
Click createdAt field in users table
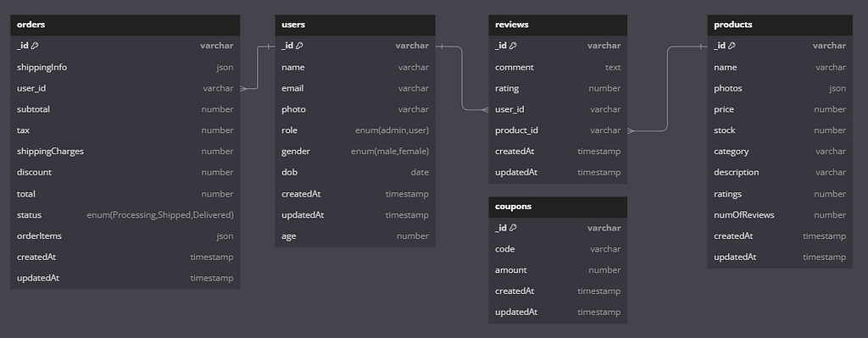pyautogui.click(x=355, y=194)
